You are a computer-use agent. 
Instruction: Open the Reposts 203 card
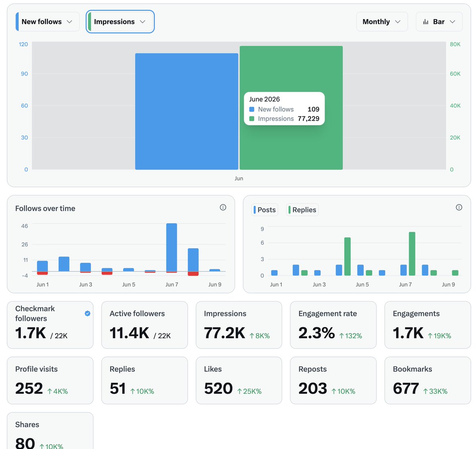pyautogui.click(x=333, y=381)
